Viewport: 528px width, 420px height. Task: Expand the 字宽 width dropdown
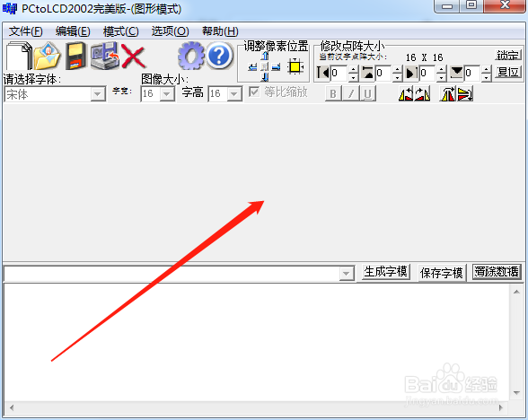coord(167,94)
